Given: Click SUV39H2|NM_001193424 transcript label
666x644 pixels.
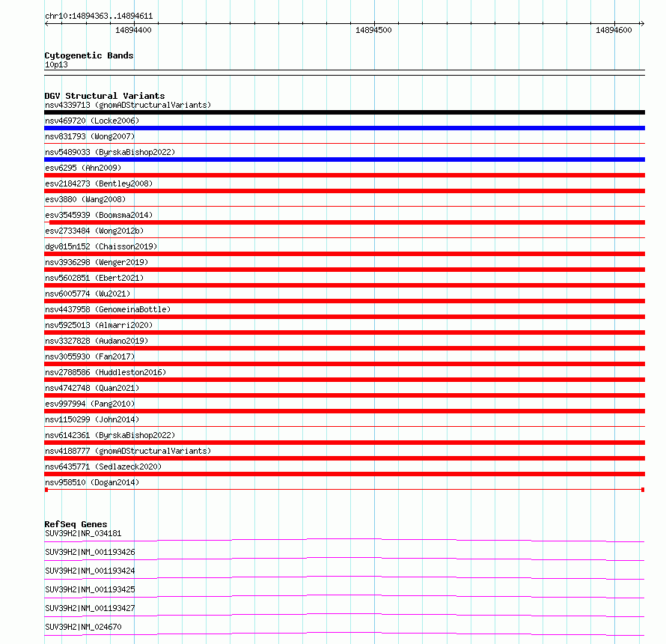Looking at the screenshot, I should [x=90, y=571].
